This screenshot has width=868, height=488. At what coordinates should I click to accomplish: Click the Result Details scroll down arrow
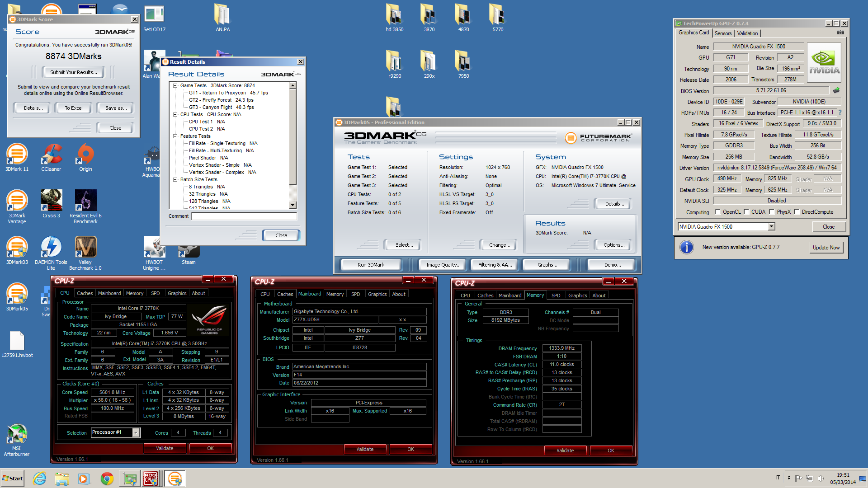point(292,205)
